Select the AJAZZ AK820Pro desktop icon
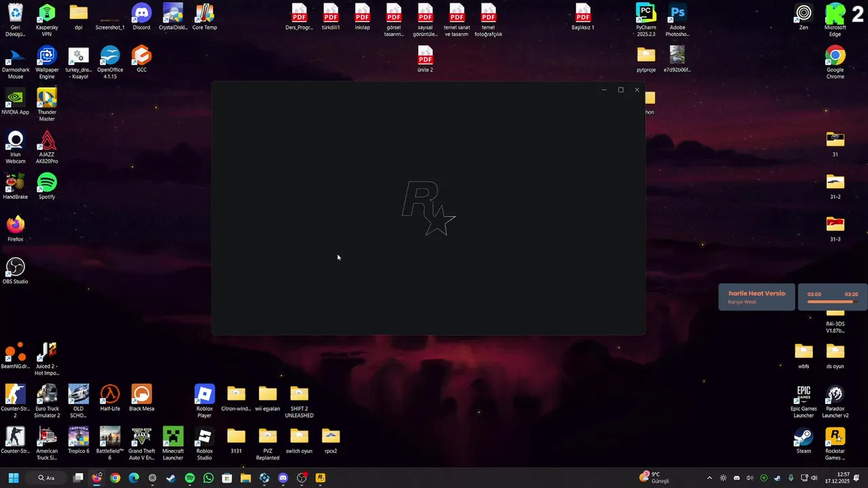The height and width of the screenshot is (488, 868). tap(47, 147)
